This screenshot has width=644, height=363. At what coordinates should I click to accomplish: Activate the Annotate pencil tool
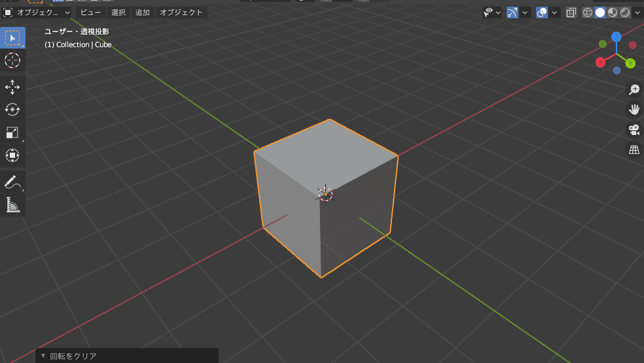[x=12, y=181]
